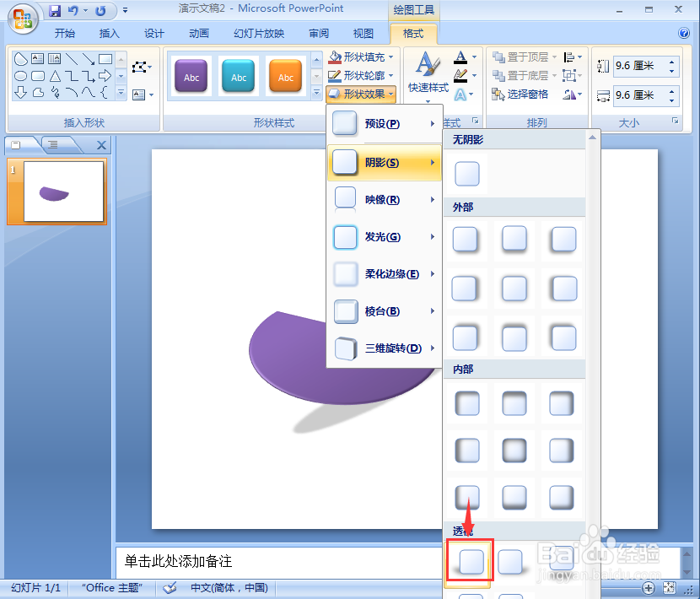700x599 pixels.
Task: Select first outer shadow preset under 外部
Action: [466, 240]
